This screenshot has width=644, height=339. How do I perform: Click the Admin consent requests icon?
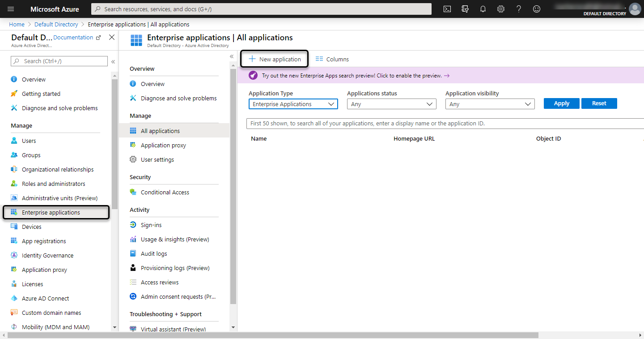[133, 296]
